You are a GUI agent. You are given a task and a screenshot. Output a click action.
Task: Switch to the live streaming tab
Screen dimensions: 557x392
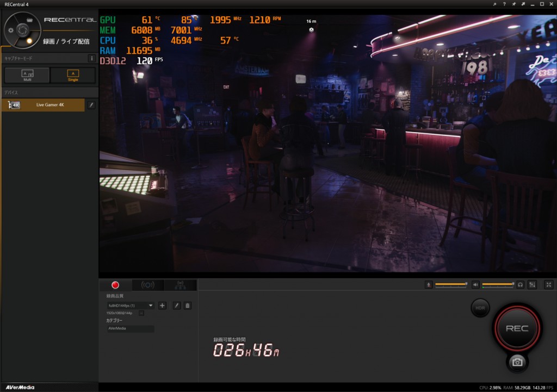[147, 285]
